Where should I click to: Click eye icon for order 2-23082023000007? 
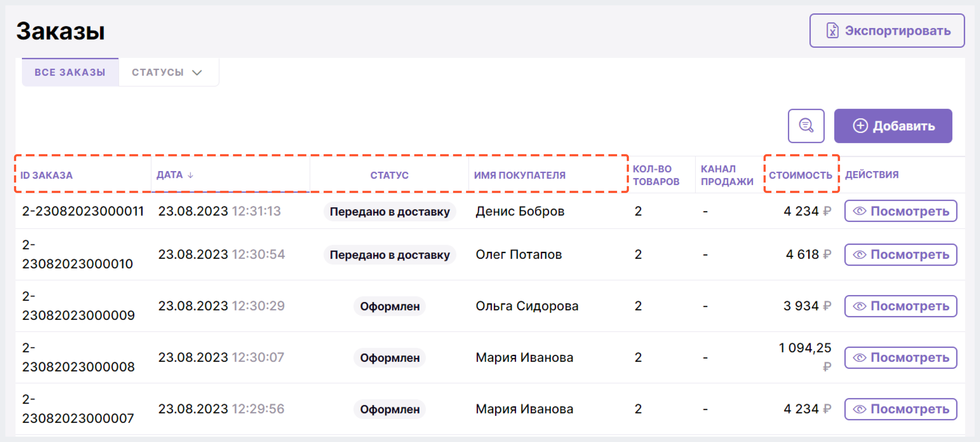[x=859, y=409]
